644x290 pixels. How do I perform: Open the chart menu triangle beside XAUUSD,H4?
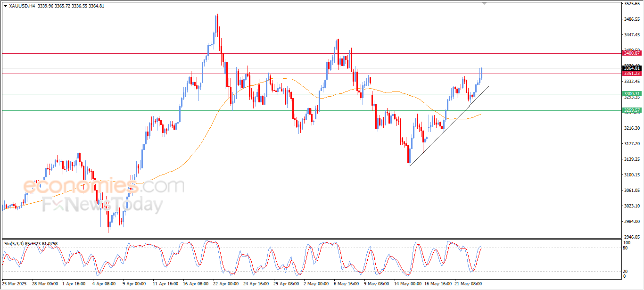5,6
